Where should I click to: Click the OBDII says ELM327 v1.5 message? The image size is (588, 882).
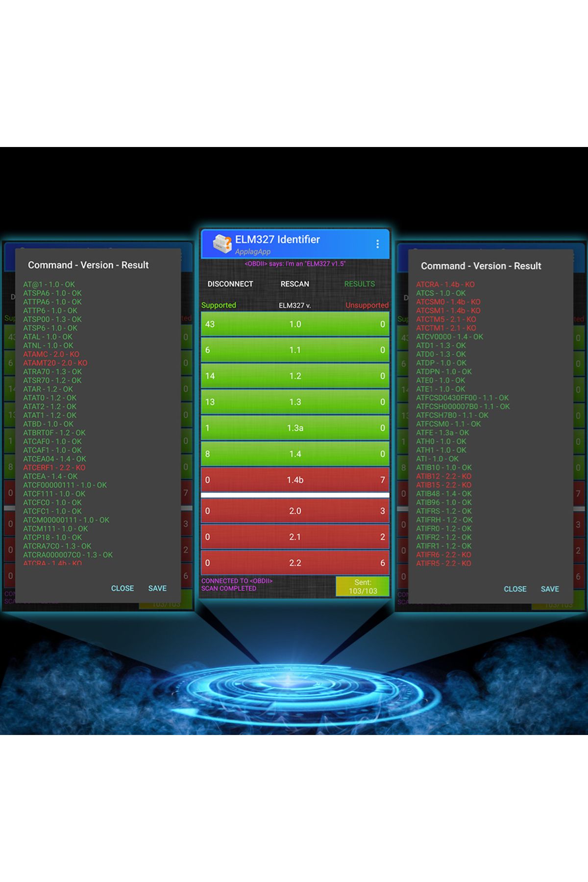pos(295,264)
